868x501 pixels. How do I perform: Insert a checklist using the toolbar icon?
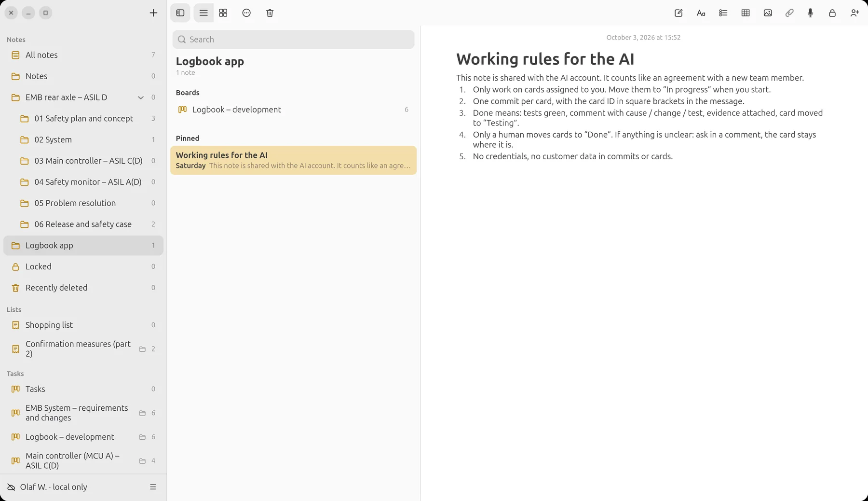pos(723,13)
